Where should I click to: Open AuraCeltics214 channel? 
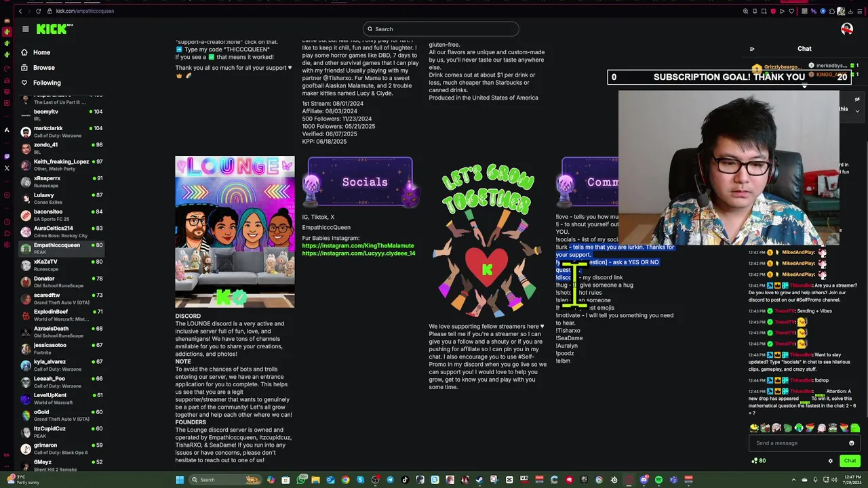[x=61, y=231]
